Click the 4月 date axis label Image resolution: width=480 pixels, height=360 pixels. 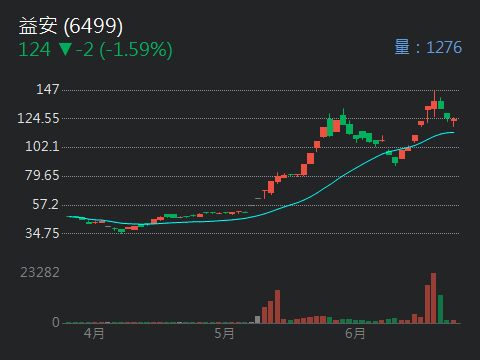coord(94,333)
